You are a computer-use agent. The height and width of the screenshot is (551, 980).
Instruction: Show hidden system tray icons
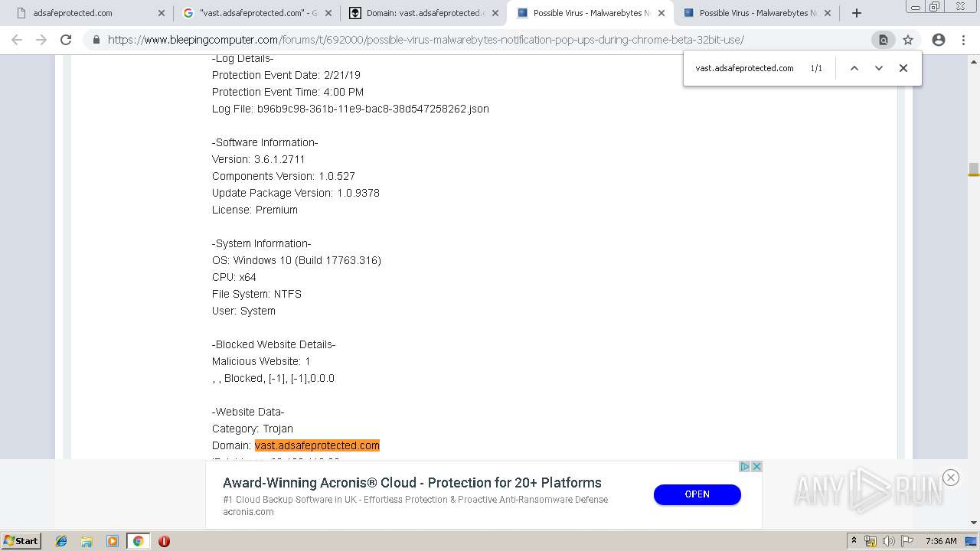tap(854, 541)
